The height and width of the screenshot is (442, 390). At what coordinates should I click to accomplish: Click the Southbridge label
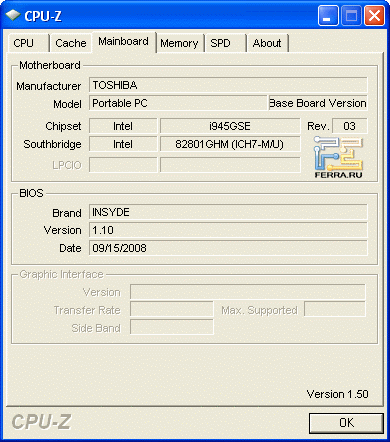(52, 144)
